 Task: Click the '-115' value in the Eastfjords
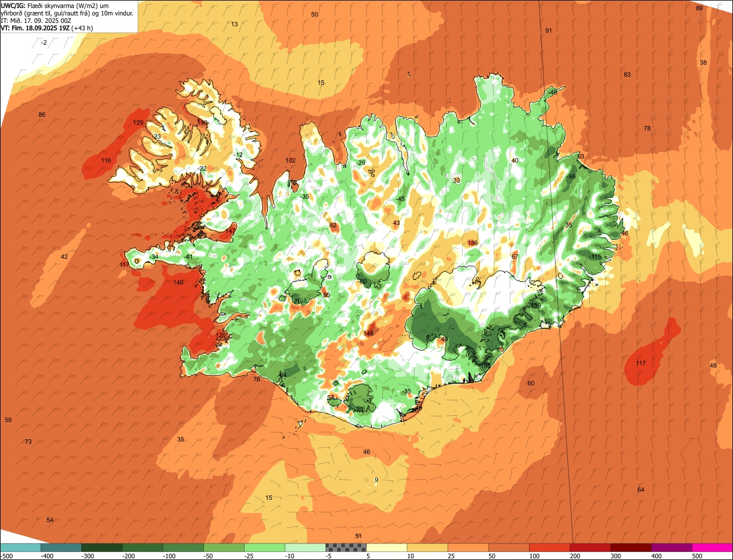tap(596, 257)
